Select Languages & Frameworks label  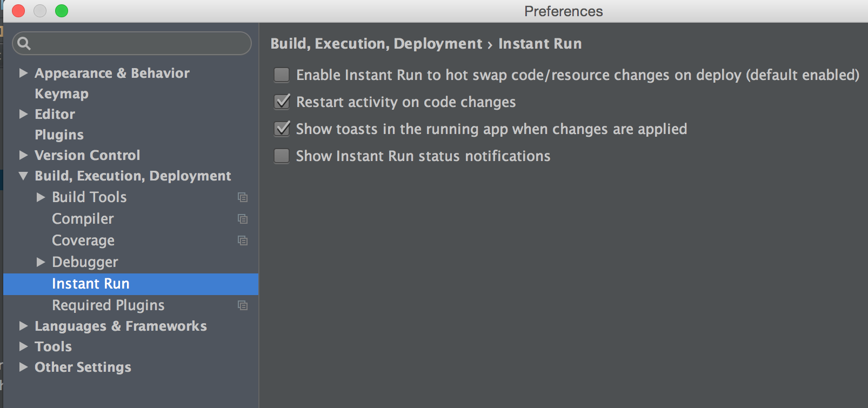pyautogui.click(x=121, y=326)
